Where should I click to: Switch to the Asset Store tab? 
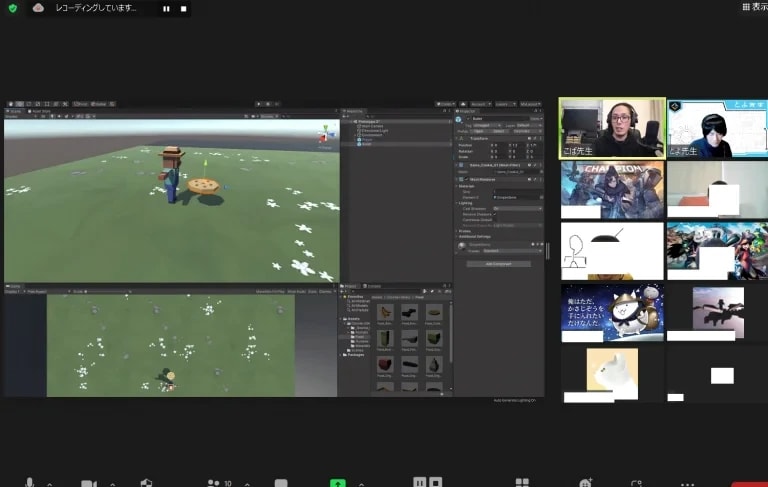coord(40,111)
